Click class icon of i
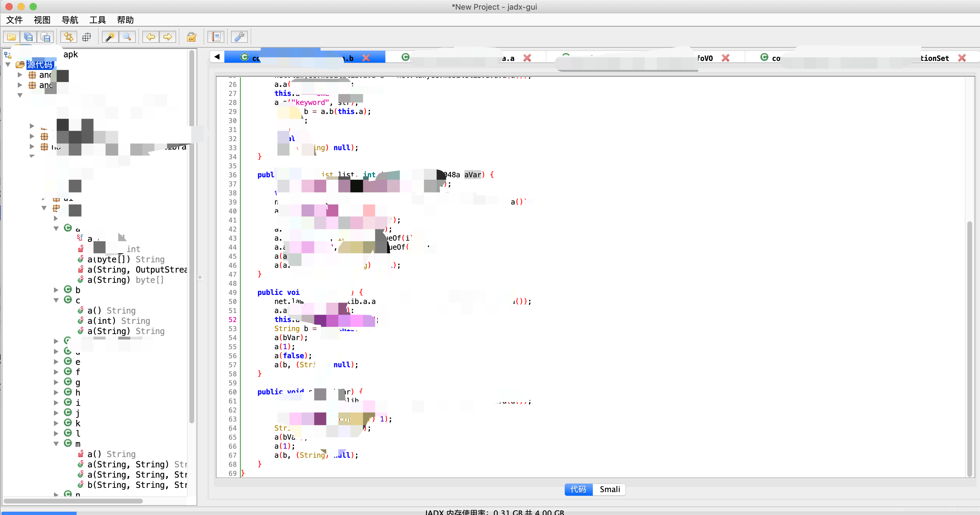The image size is (980, 515). tap(68, 402)
